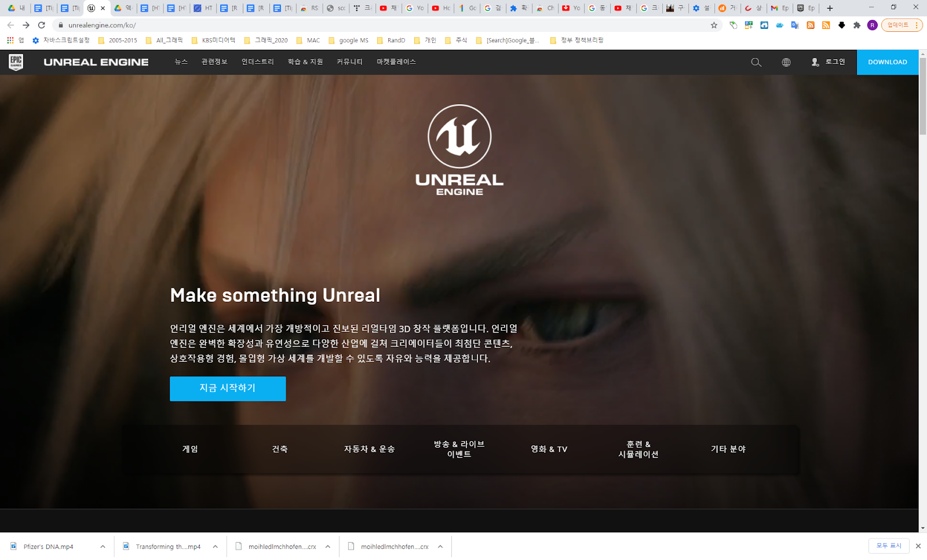The image size is (927, 560).
Task: Open the RandD bookmark folder
Action: [x=391, y=40]
